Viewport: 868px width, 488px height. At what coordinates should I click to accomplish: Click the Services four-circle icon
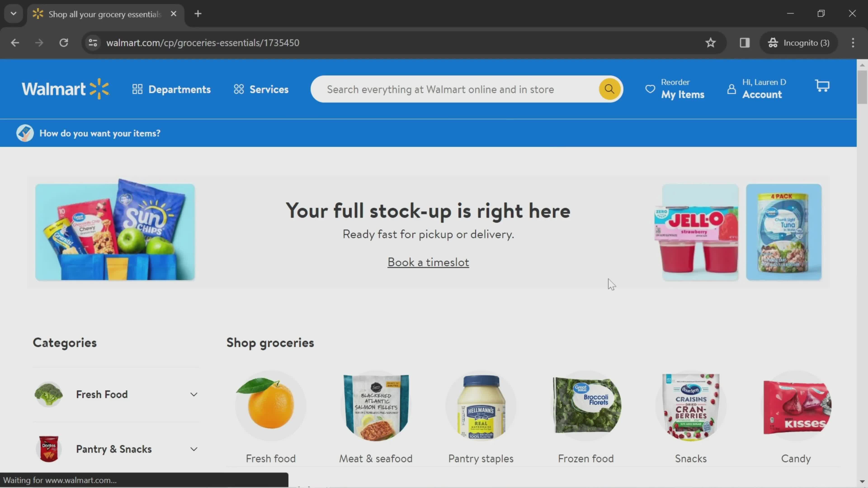(238, 89)
